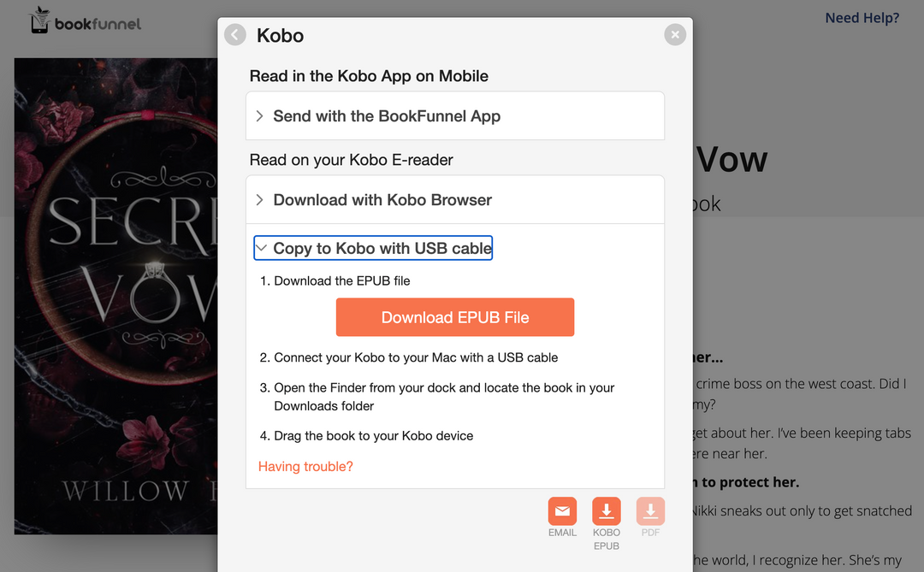The height and width of the screenshot is (572, 924).
Task: Click the back arrow beside Kobo title
Action: coord(235,35)
